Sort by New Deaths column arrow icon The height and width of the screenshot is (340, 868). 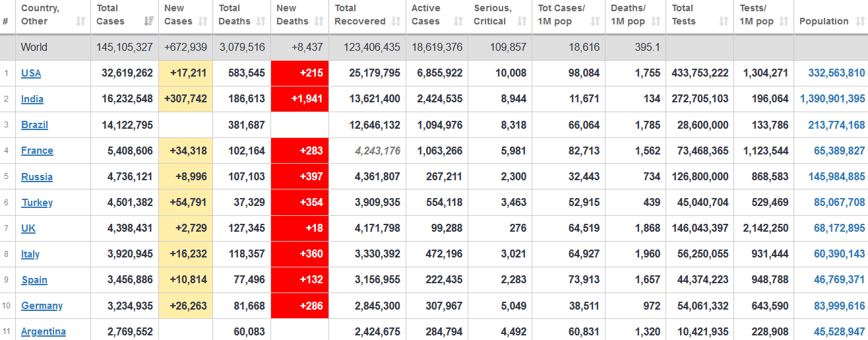click(319, 21)
